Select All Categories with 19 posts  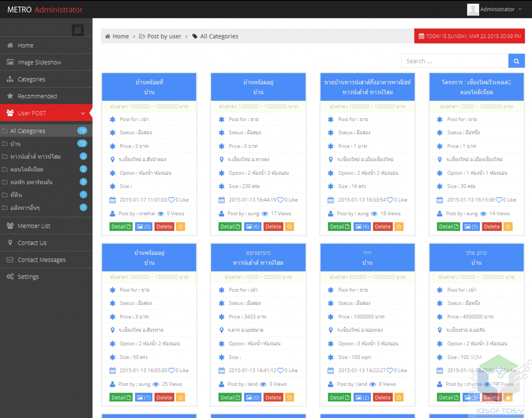[46, 131]
